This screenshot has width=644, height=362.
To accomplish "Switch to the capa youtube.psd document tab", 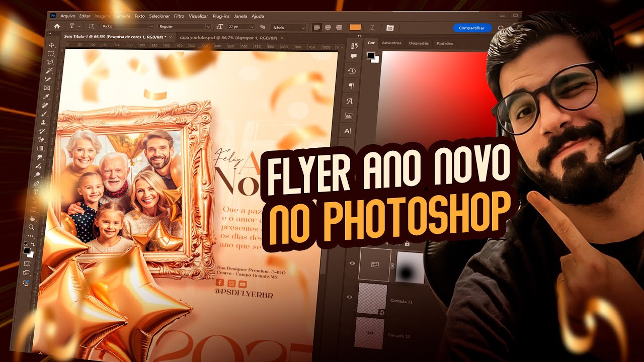I will [x=227, y=38].
